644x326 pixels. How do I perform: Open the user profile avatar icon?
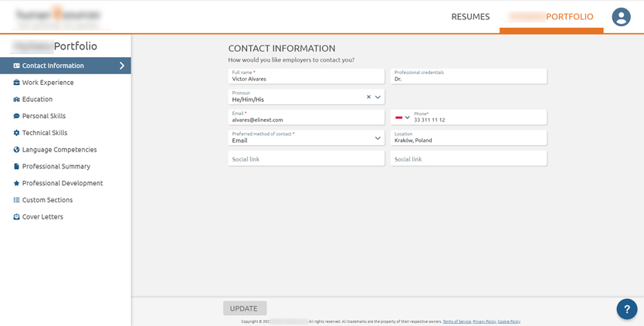point(621,17)
